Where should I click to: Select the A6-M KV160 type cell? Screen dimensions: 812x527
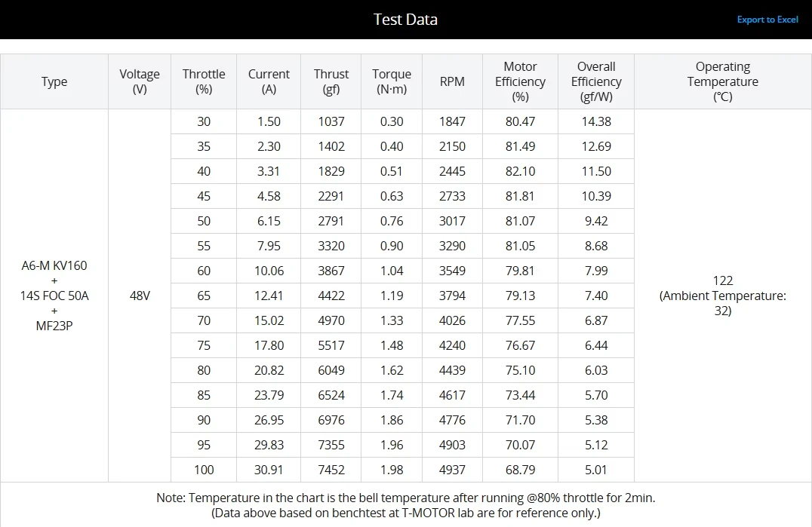(x=54, y=296)
